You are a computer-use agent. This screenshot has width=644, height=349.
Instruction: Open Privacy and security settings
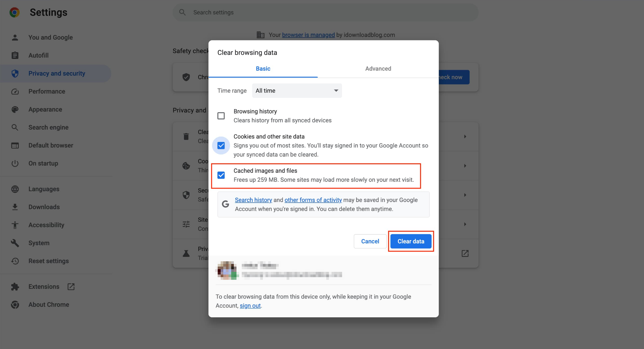[x=57, y=73]
